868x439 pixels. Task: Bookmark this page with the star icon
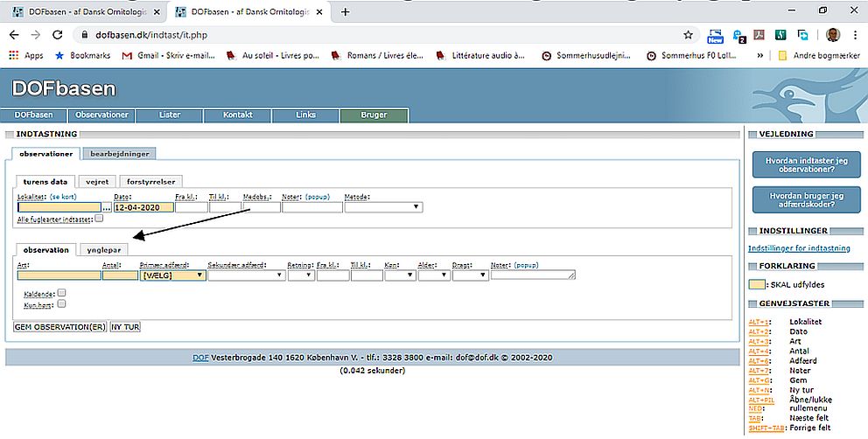pyautogui.click(x=688, y=35)
